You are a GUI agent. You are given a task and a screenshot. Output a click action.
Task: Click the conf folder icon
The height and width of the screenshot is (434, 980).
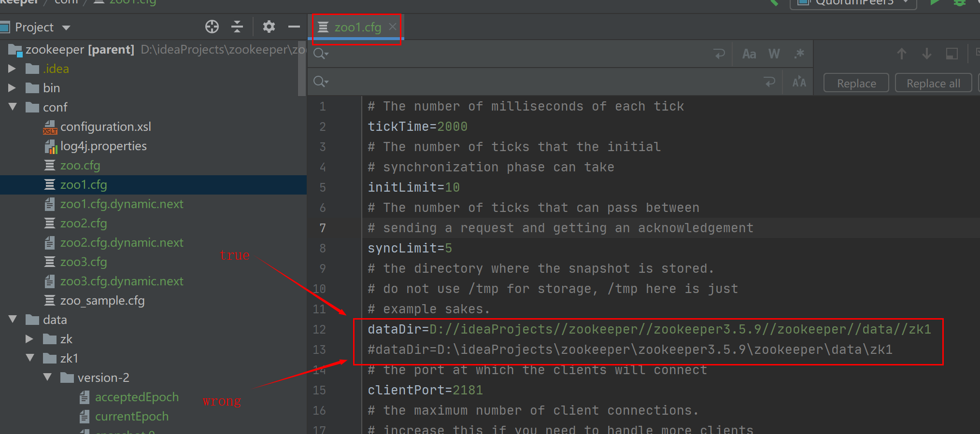click(32, 107)
